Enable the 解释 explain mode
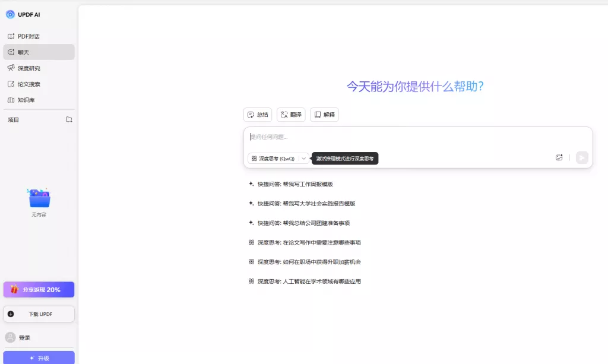The image size is (608, 364). click(x=324, y=114)
